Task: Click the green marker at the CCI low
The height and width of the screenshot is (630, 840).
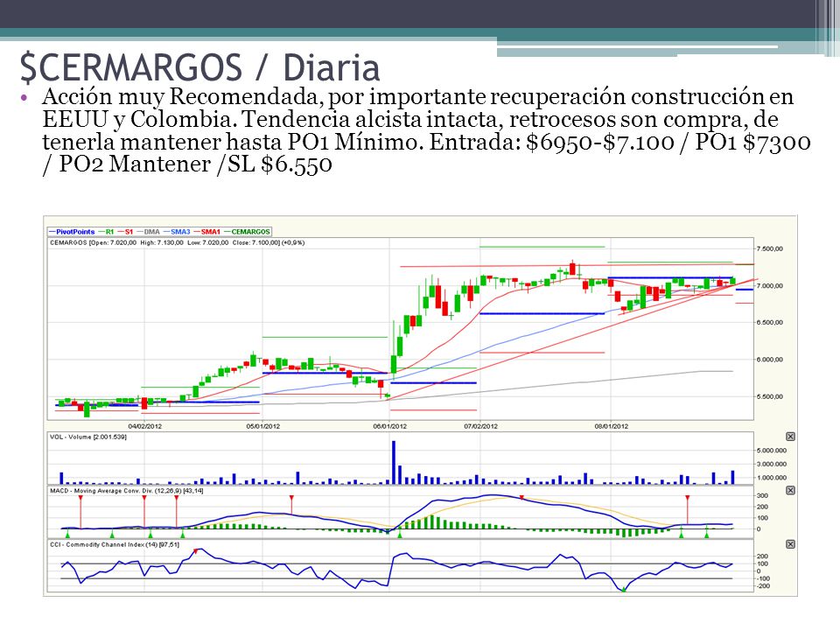Action: pos(624,589)
